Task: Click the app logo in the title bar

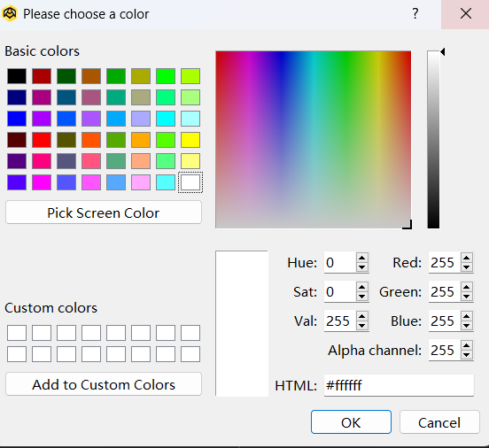Action: [10, 13]
